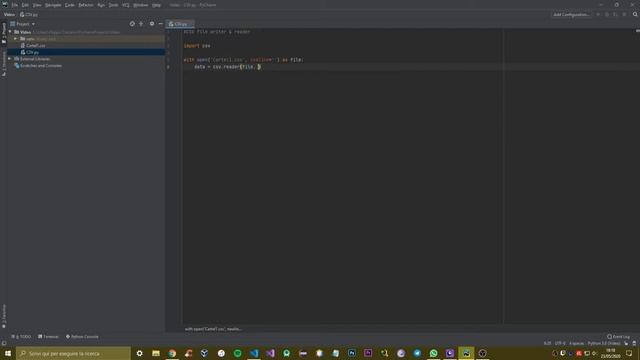Screen dimensions: 640x360
Task: Click the Windows taskbar search box
Action: [x=73, y=353]
